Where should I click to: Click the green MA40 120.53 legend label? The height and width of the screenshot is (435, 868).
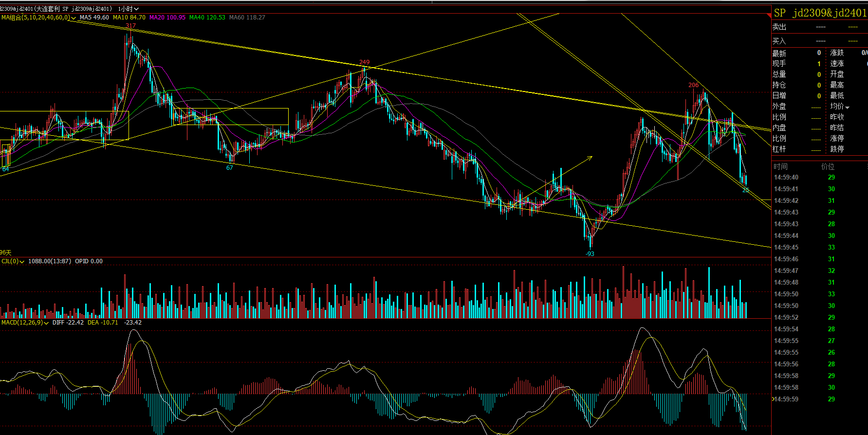coord(207,18)
